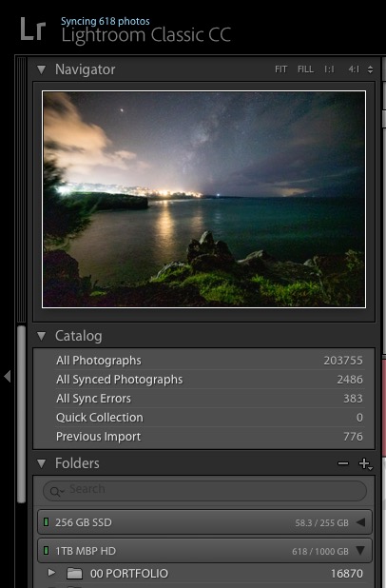This screenshot has width=386, height=588.
Task: Expand the 256 GB SSD volume arrow
Action: coord(360,522)
